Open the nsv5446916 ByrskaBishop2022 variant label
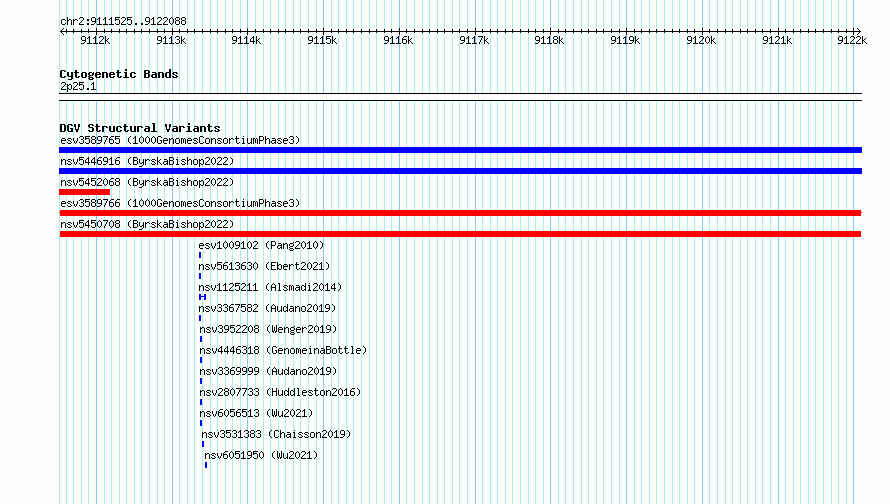 [147, 161]
